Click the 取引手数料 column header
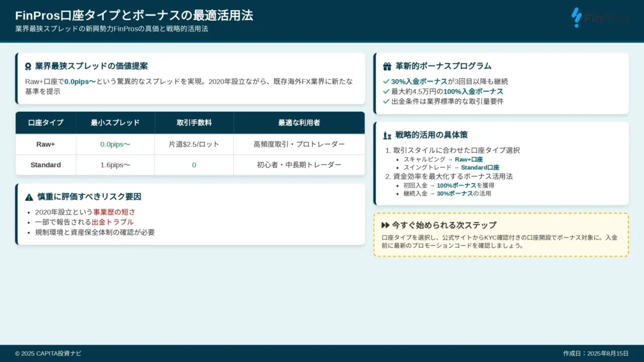This screenshot has height=362, width=644. 194,123
